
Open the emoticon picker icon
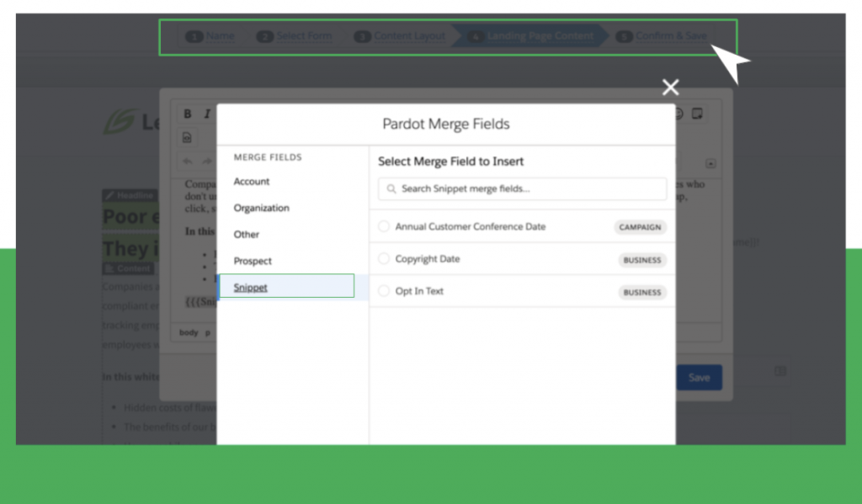pos(678,114)
